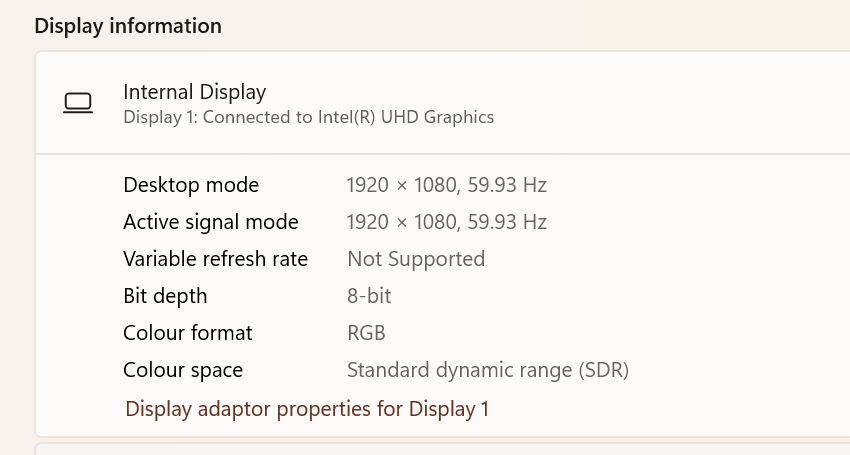Click the Standard dynamic range (SDR) value
The height and width of the screenshot is (455, 850).
[487, 370]
